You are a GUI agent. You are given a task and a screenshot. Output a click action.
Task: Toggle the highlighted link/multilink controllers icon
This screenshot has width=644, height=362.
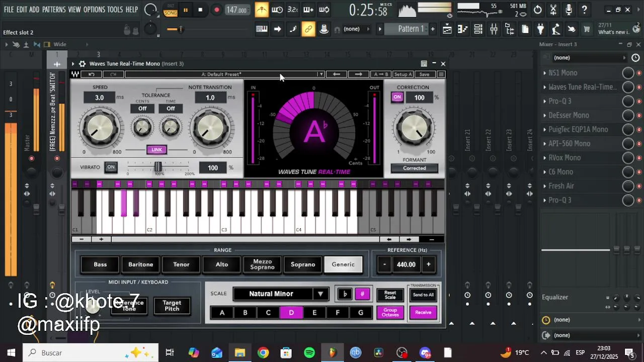(x=308, y=29)
